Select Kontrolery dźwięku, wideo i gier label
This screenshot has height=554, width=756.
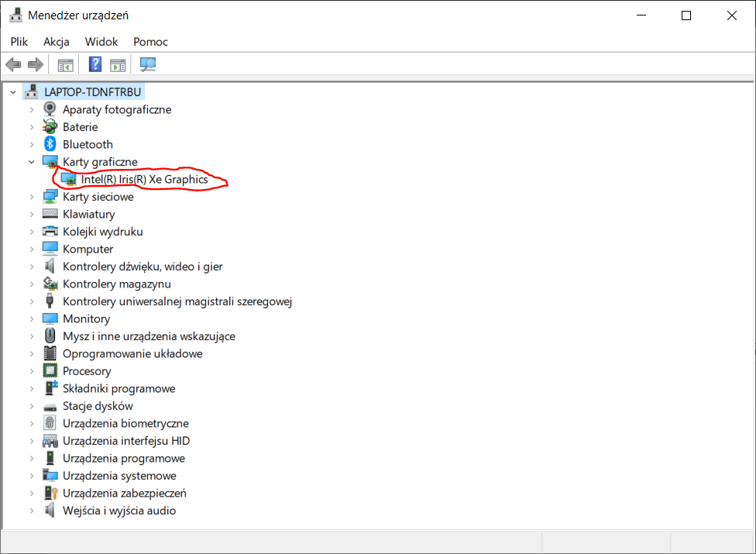point(143,267)
